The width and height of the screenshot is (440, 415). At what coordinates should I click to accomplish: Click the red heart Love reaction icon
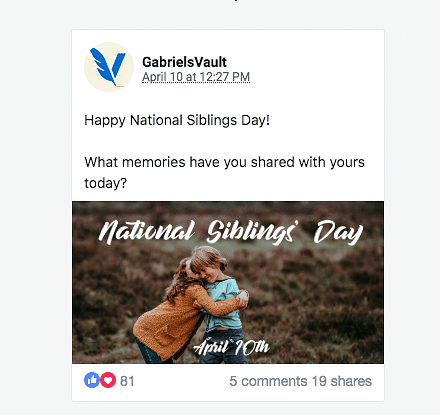point(108,380)
